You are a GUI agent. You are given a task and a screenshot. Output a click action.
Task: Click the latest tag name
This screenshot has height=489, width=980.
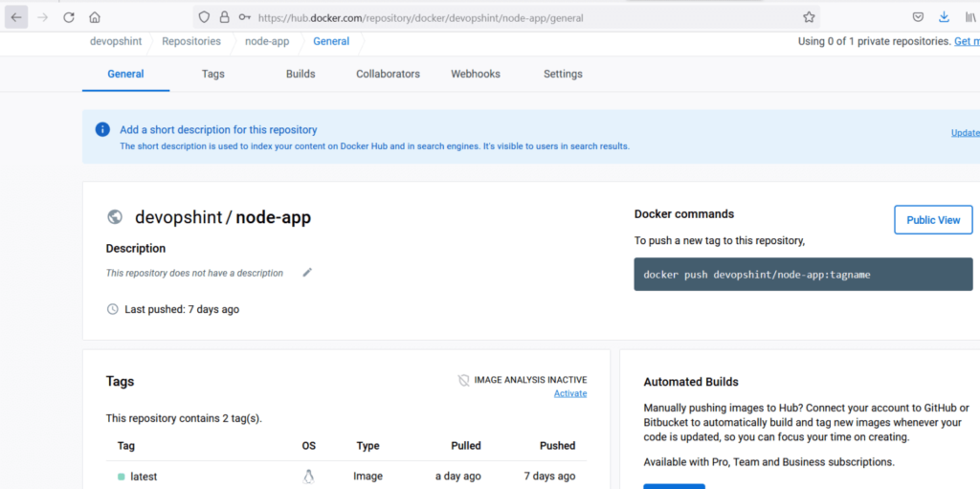click(x=144, y=477)
